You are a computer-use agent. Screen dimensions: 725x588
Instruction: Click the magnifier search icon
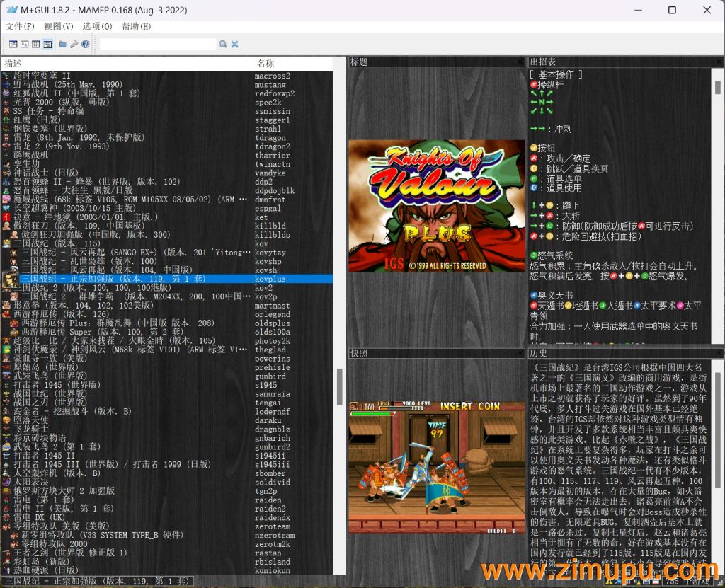tap(223, 45)
